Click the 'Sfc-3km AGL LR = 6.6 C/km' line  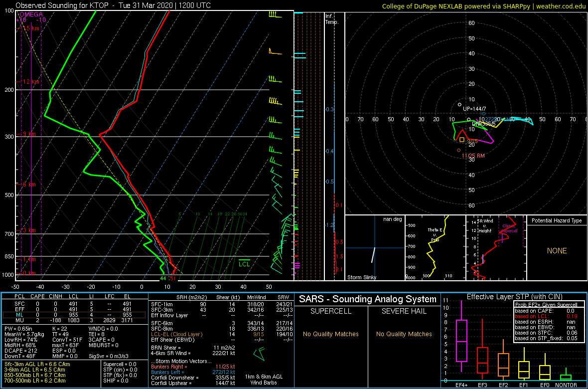(x=37, y=364)
